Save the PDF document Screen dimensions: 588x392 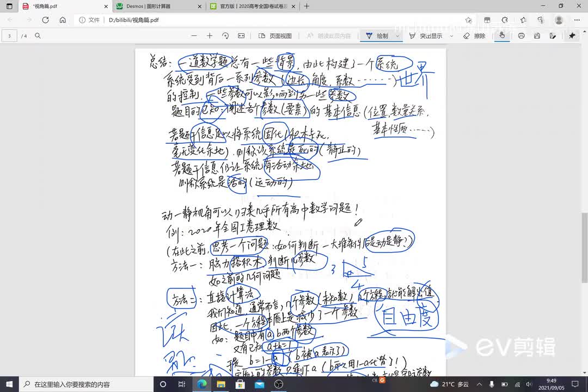[537, 35]
